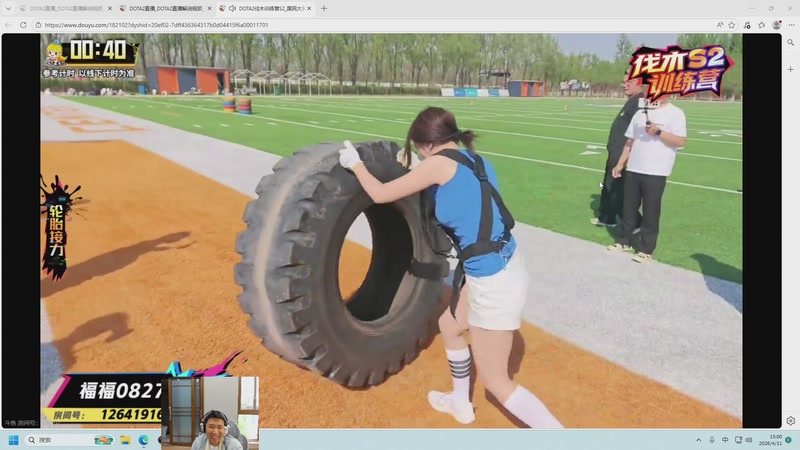Click the streamer webcam thumbnail
The height and width of the screenshot is (450, 800).
(x=210, y=413)
